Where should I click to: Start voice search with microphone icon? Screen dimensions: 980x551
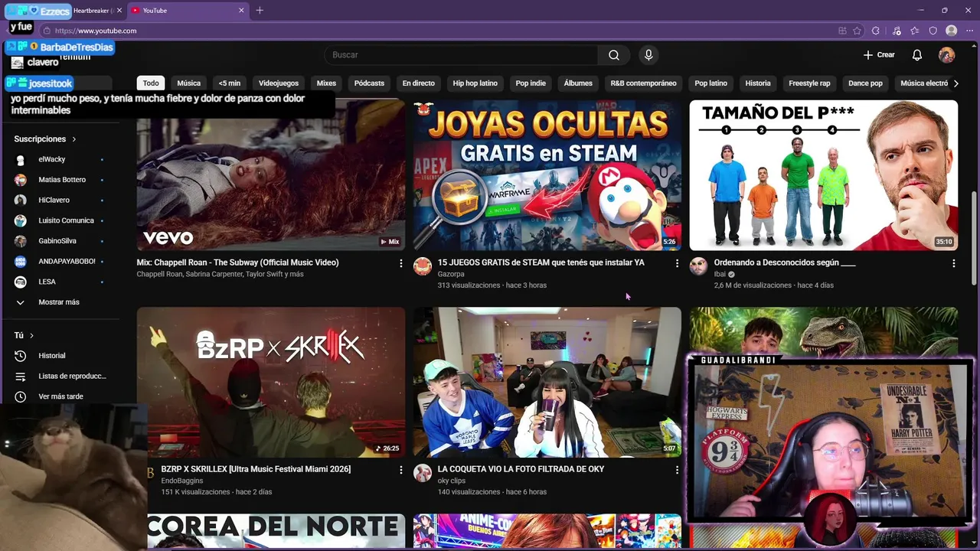[648, 55]
